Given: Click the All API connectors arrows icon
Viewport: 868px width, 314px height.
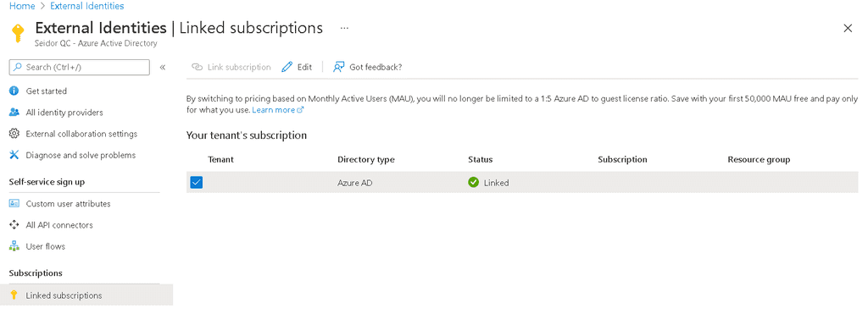Looking at the screenshot, I should click(x=14, y=225).
